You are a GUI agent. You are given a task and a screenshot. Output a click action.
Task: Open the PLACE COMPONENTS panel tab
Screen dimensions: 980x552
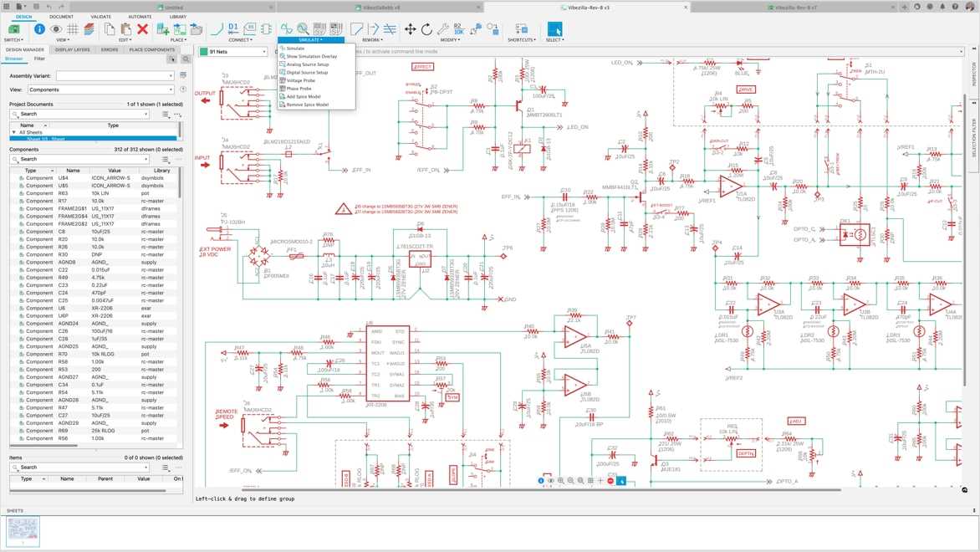click(x=152, y=49)
